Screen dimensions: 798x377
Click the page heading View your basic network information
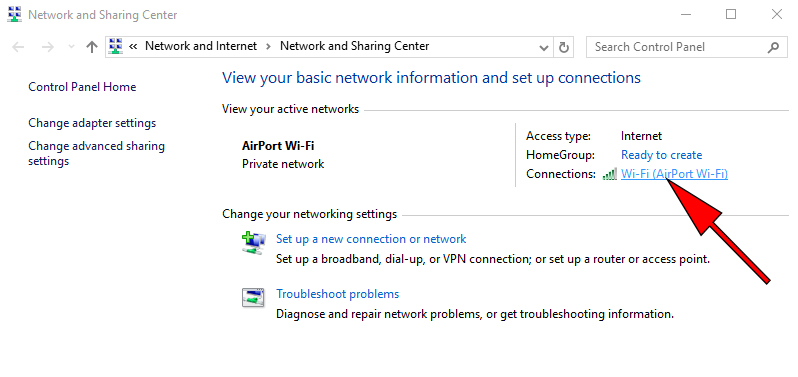pos(431,78)
